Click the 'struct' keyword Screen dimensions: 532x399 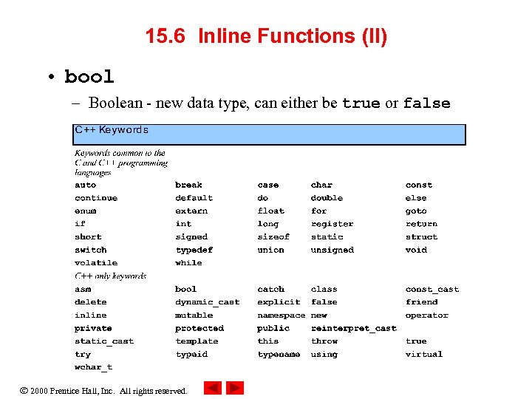(x=422, y=237)
